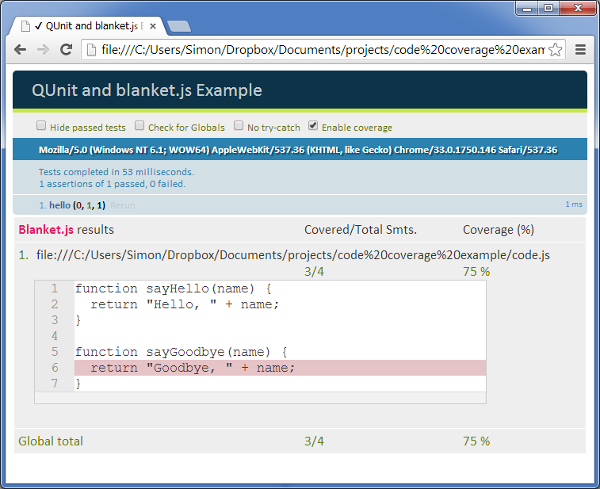Bookmark this page with the star icon
This screenshot has width=600, height=489.
pyautogui.click(x=555, y=50)
